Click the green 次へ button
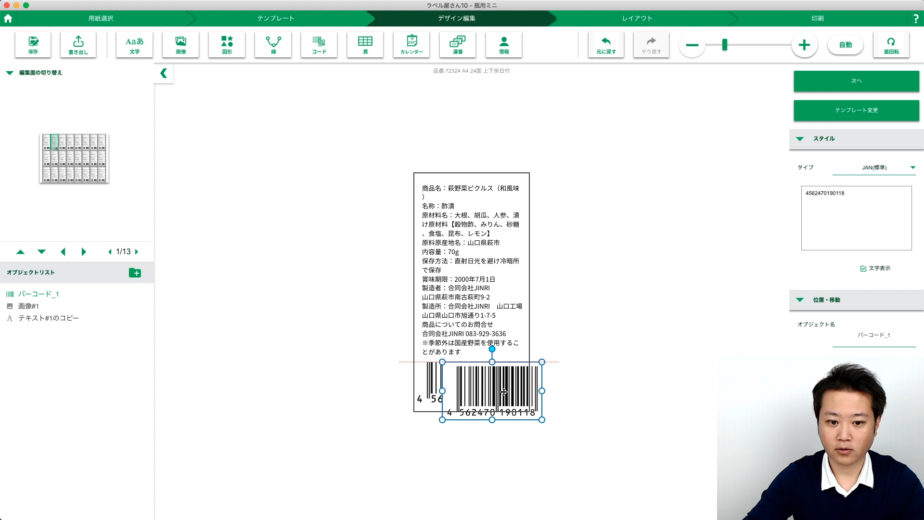924x520 pixels. pyautogui.click(x=856, y=81)
